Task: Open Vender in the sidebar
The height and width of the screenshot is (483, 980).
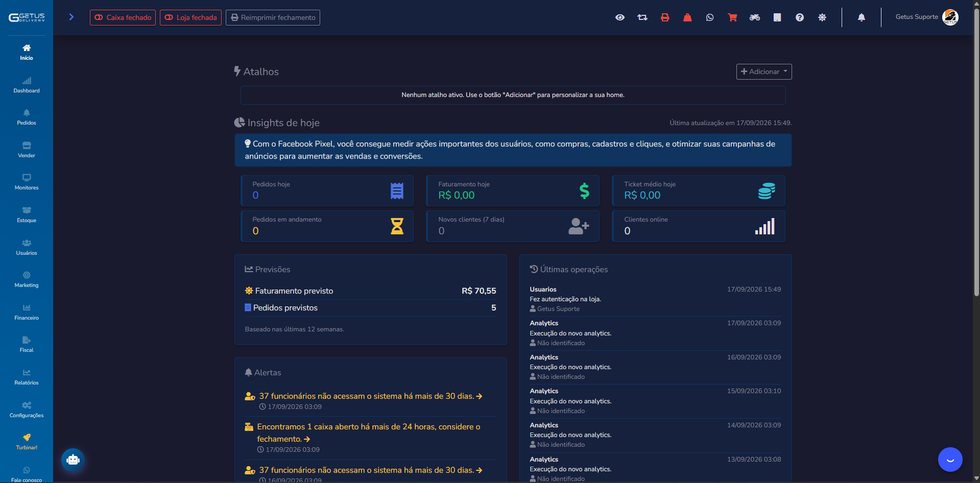Action: click(27, 150)
